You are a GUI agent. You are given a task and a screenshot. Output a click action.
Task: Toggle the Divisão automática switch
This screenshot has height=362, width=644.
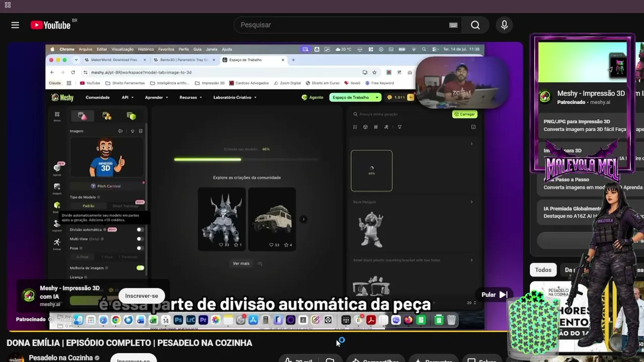(x=140, y=230)
